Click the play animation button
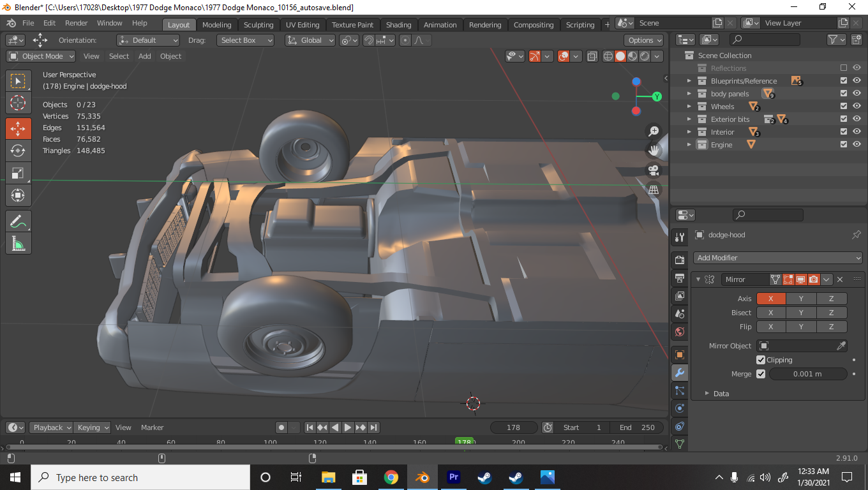This screenshot has width=868, height=490. 348,427
